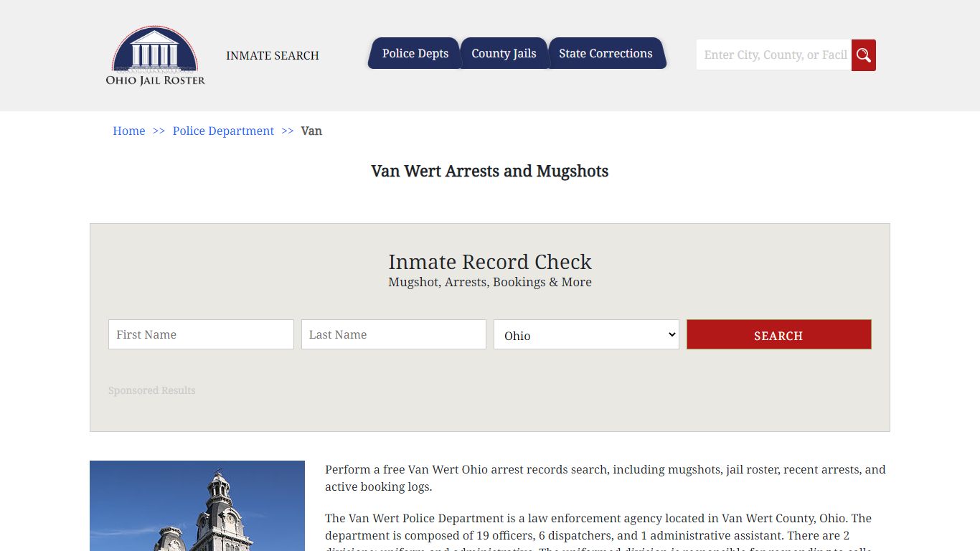Click the red magnifier search icon
Screen dimensions: 980x551
[x=864, y=55]
